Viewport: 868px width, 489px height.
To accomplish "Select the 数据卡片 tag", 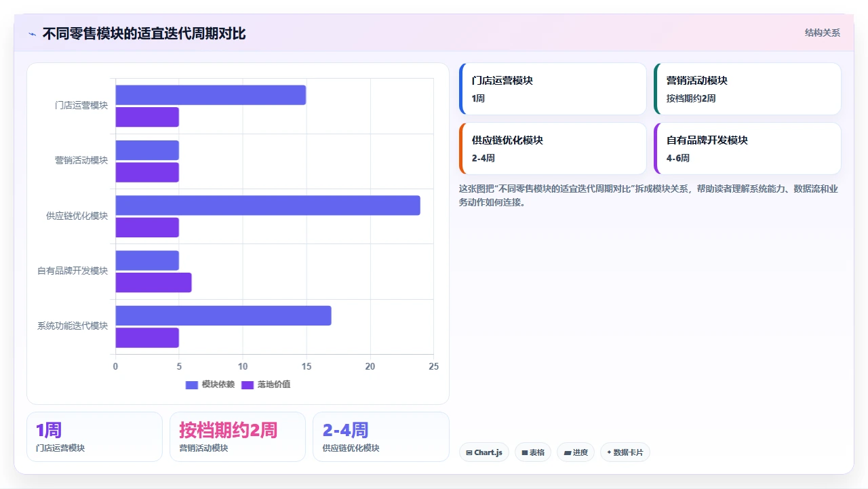I will coord(625,452).
